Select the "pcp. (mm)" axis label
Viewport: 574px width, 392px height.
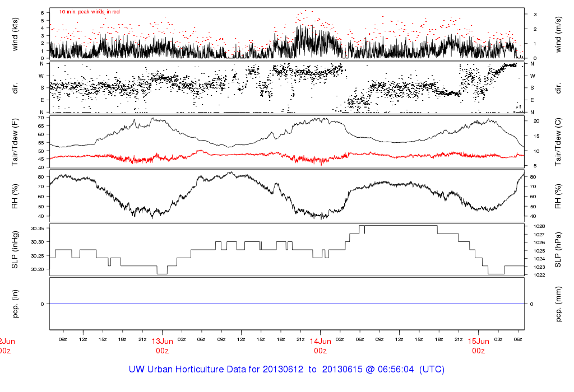(558, 303)
